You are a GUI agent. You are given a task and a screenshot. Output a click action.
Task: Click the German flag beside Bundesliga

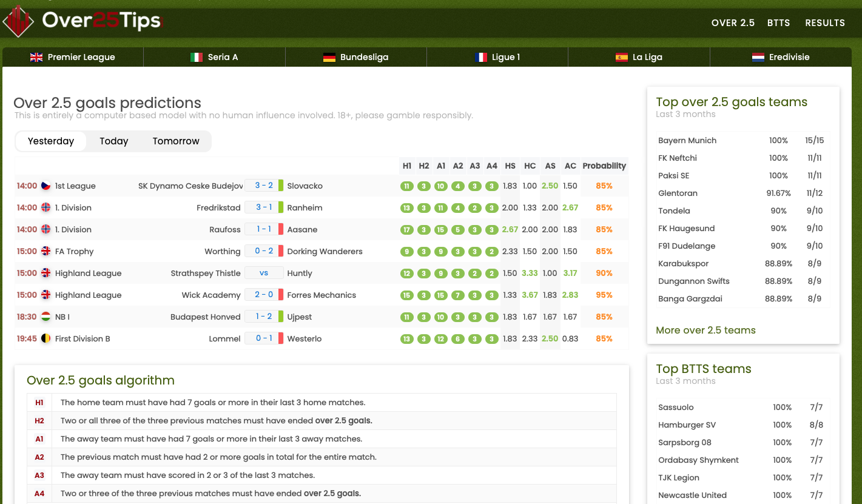point(329,57)
